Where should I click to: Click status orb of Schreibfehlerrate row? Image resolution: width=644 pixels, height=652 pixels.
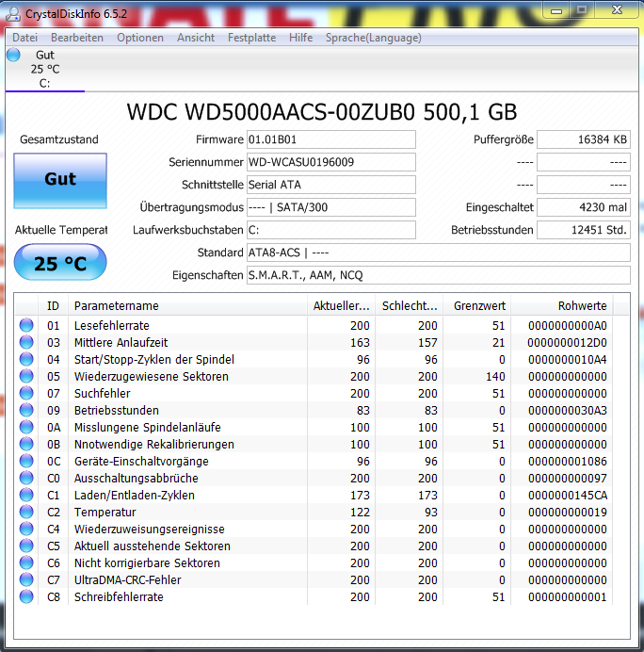(x=26, y=596)
